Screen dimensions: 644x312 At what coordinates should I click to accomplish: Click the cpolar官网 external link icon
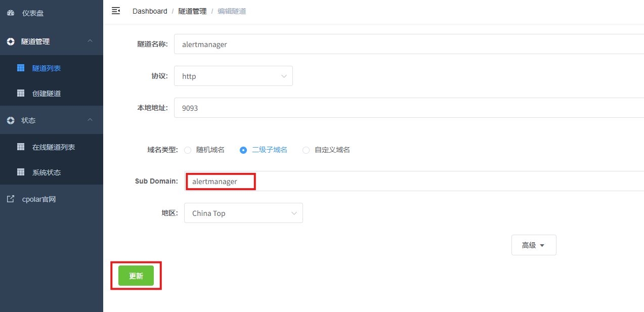click(x=11, y=199)
